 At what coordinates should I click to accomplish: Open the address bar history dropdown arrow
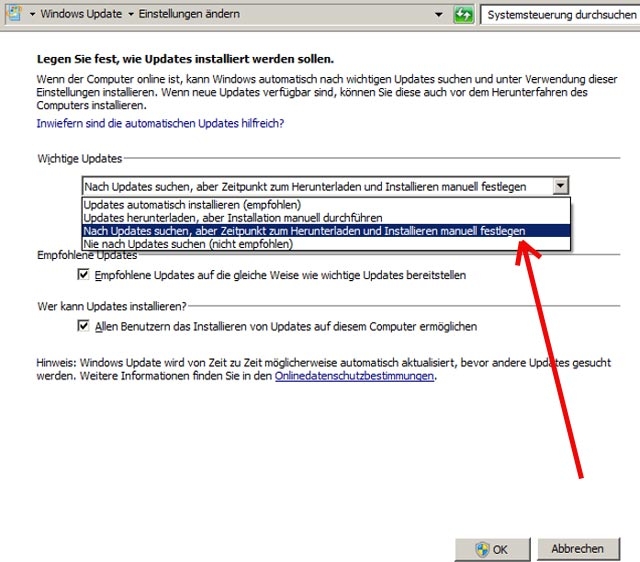[439, 15]
